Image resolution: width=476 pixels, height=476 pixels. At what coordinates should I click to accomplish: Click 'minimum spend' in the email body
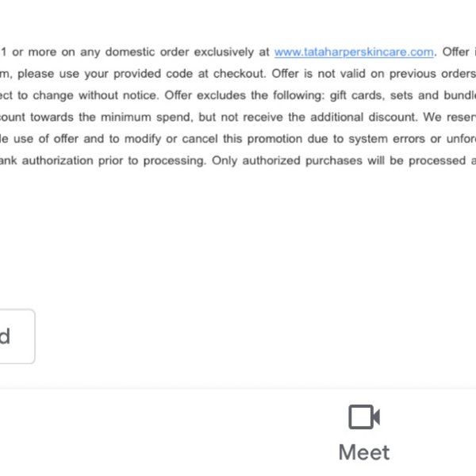click(147, 117)
